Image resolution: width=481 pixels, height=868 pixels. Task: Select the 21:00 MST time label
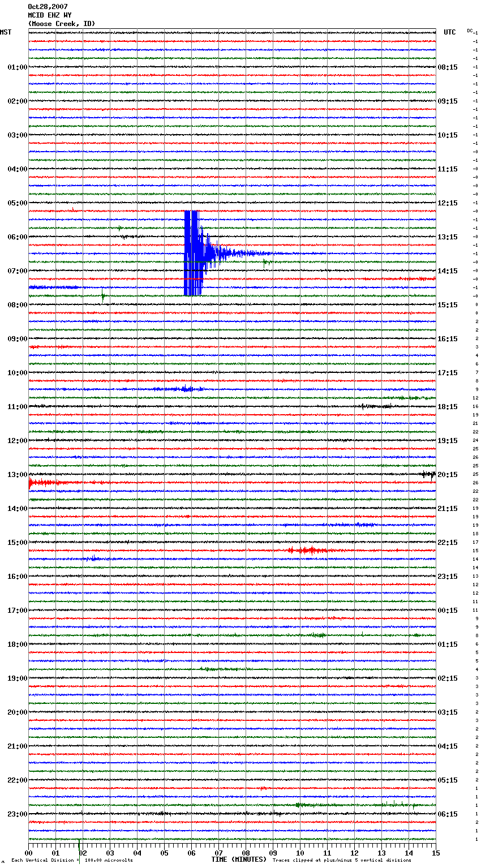pyautogui.click(x=17, y=746)
